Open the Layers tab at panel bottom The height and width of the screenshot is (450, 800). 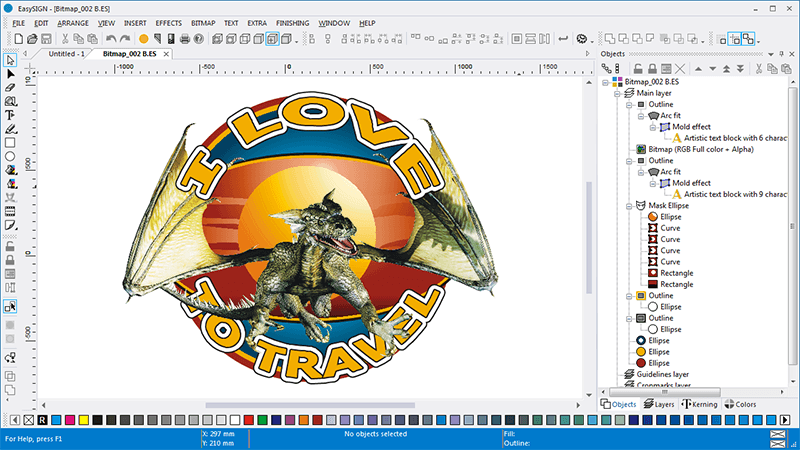pyautogui.click(x=660, y=404)
